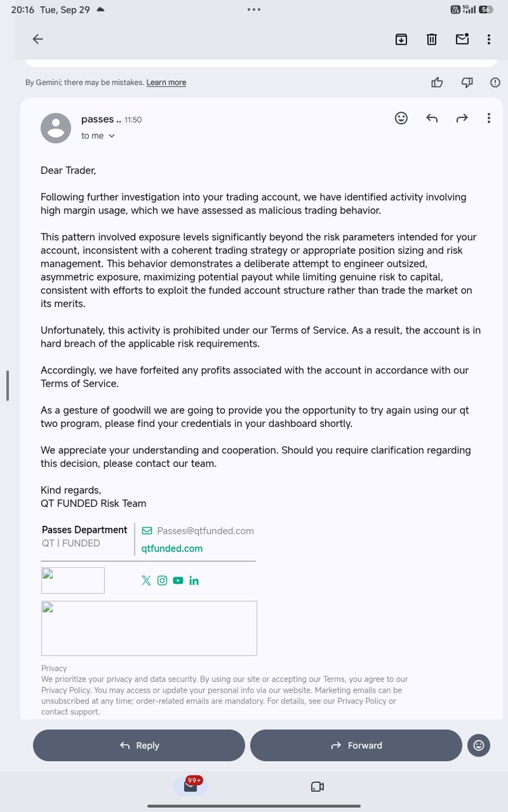
Task: Archive this email
Action: (x=401, y=39)
